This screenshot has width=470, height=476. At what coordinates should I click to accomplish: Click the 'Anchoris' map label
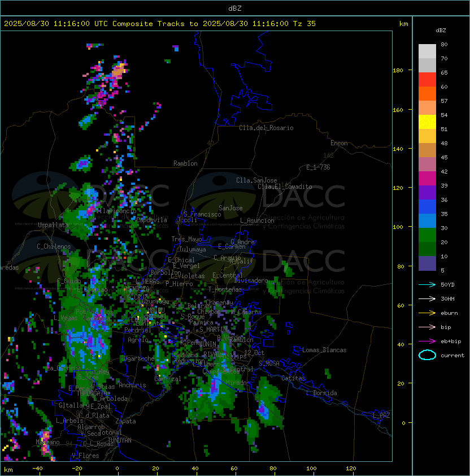(x=132, y=385)
